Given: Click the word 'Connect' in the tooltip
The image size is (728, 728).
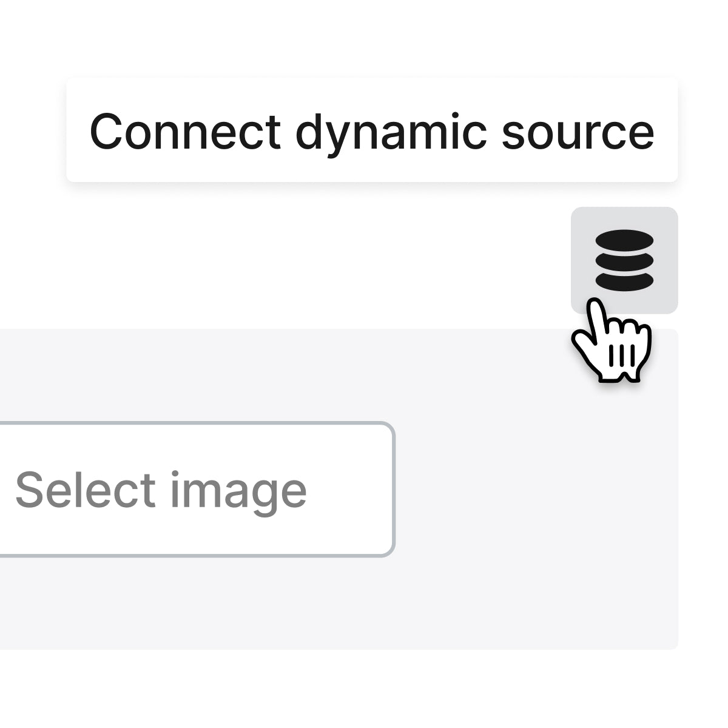Looking at the screenshot, I should 185,132.
